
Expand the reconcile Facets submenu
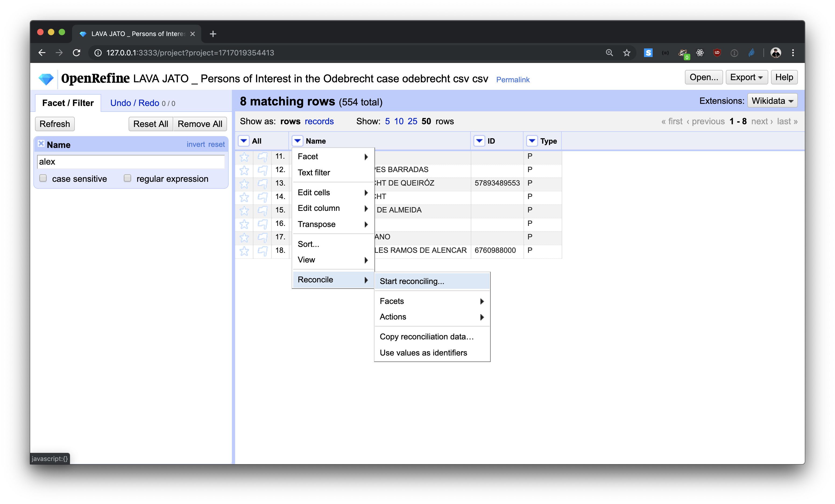(x=432, y=301)
